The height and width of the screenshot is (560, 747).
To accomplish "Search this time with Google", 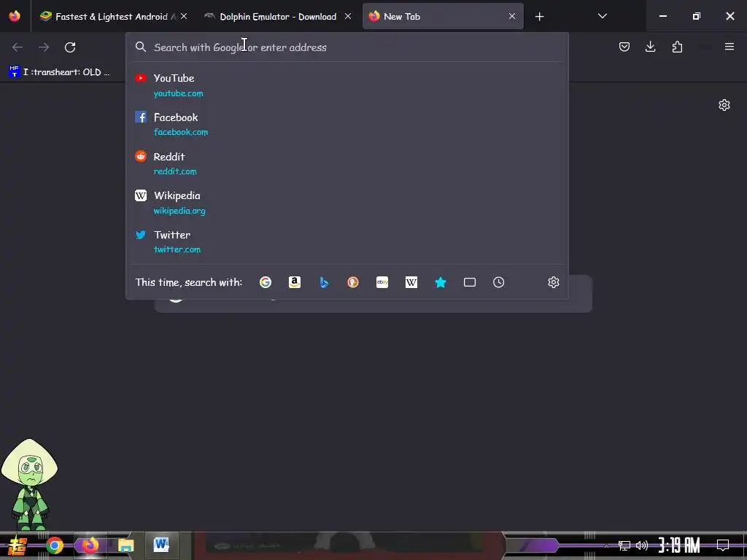I will pos(266,282).
